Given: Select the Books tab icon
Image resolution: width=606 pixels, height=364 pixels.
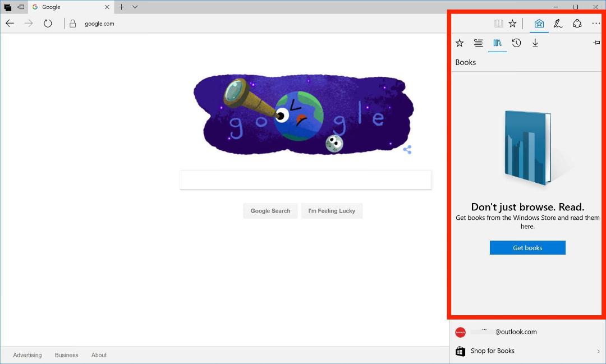Looking at the screenshot, I should 497,43.
